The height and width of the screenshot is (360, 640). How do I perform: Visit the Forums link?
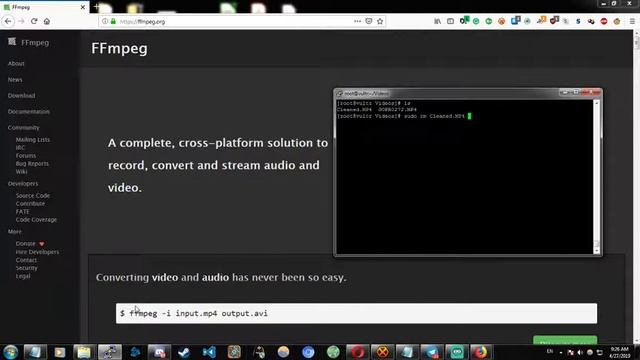(26, 156)
